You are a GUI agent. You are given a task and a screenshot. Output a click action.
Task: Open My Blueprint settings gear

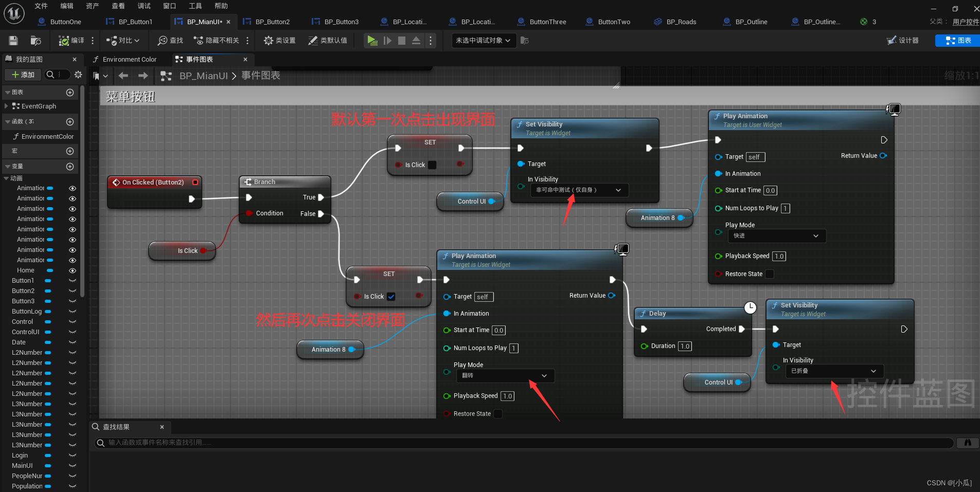pyautogui.click(x=78, y=75)
